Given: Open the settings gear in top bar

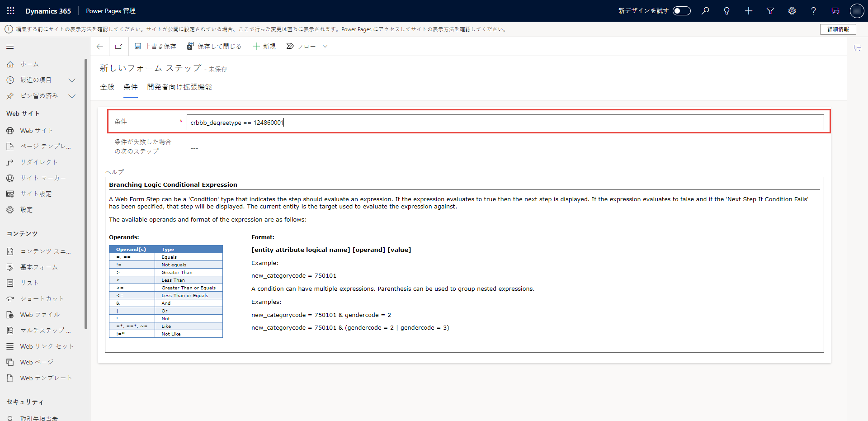Looking at the screenshot, I should pyautogui.click(x=792, y=11).
